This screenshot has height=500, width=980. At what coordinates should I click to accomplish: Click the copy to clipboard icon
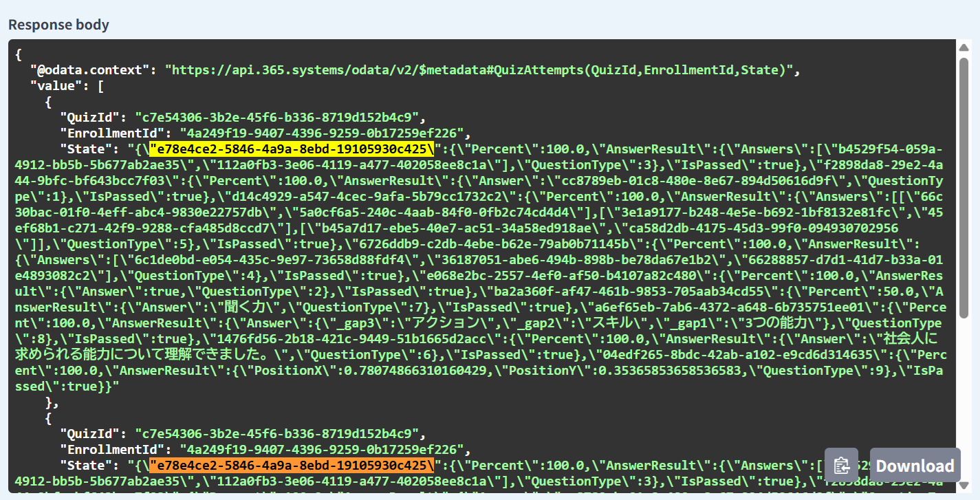click(x=841, y=466)
